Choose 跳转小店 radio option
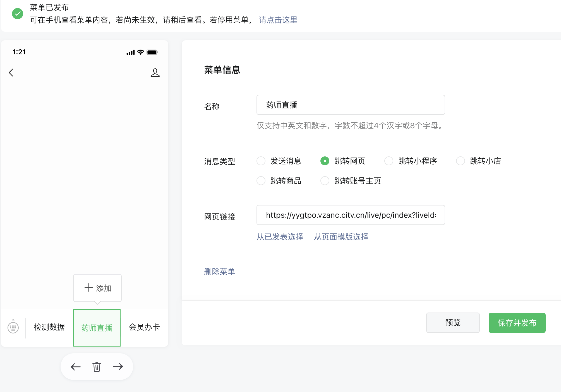561x392 pixels. click(461, 161)
